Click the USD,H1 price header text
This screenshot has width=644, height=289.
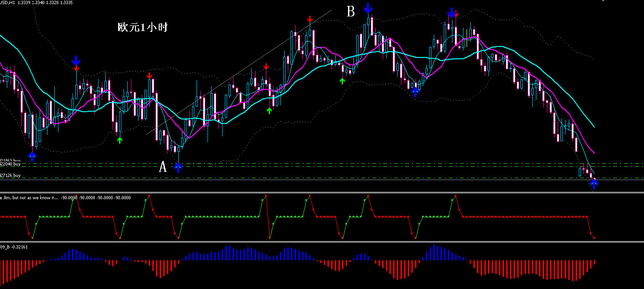pos(36,2)
